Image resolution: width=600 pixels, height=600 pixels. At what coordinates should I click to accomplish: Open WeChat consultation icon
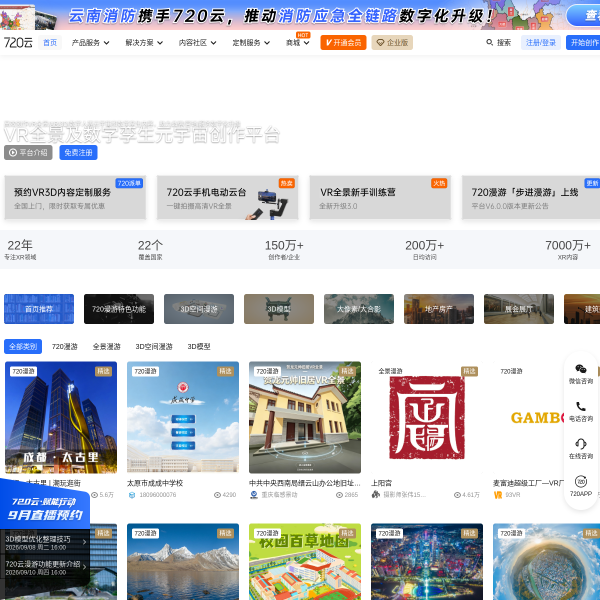(580, 369)
